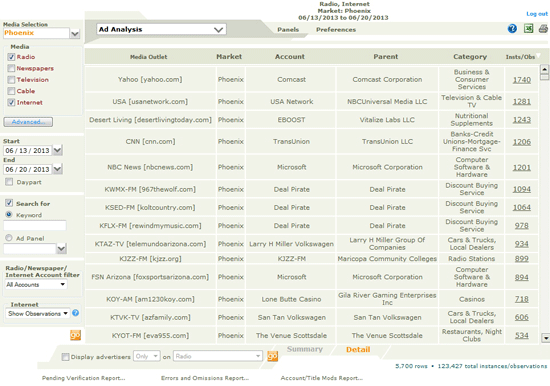Sort by the Insts/Obs column header
The width and height of the screenshot is (550, 386).
[520, 57]
